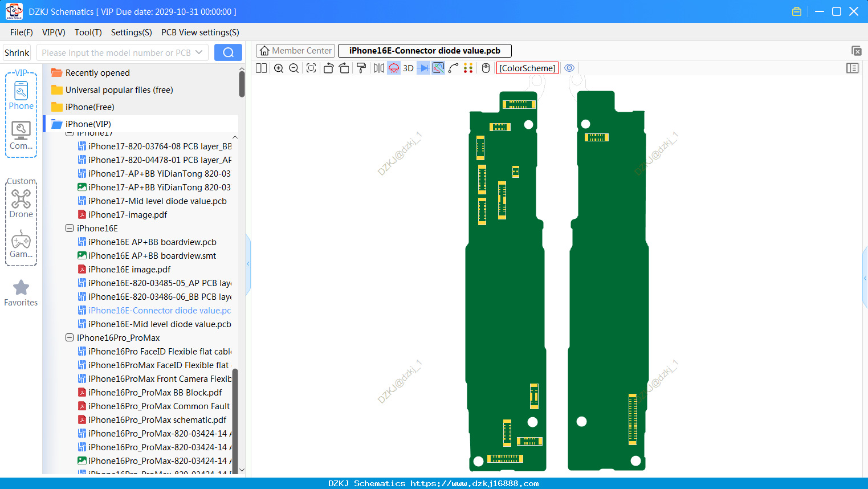Open the model search dropdown arrow

199,52
